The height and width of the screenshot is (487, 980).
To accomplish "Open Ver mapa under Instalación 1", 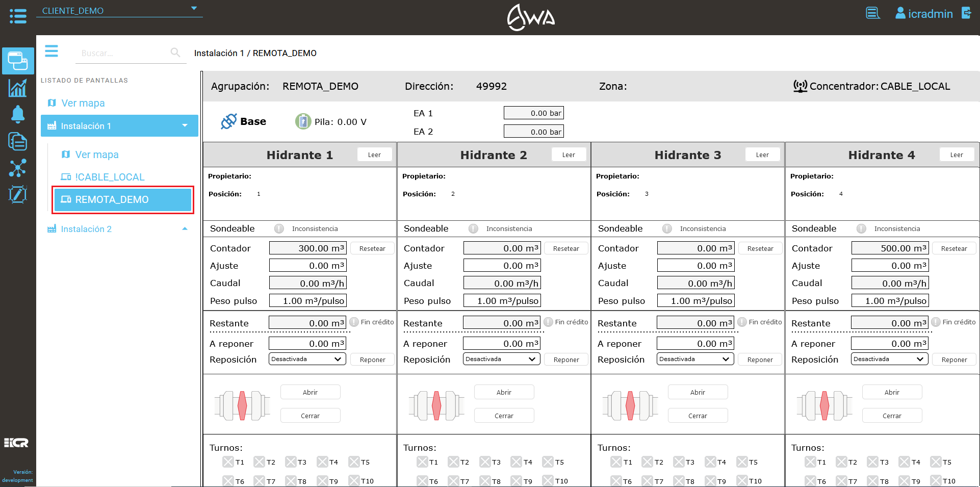I will point(97,155).
